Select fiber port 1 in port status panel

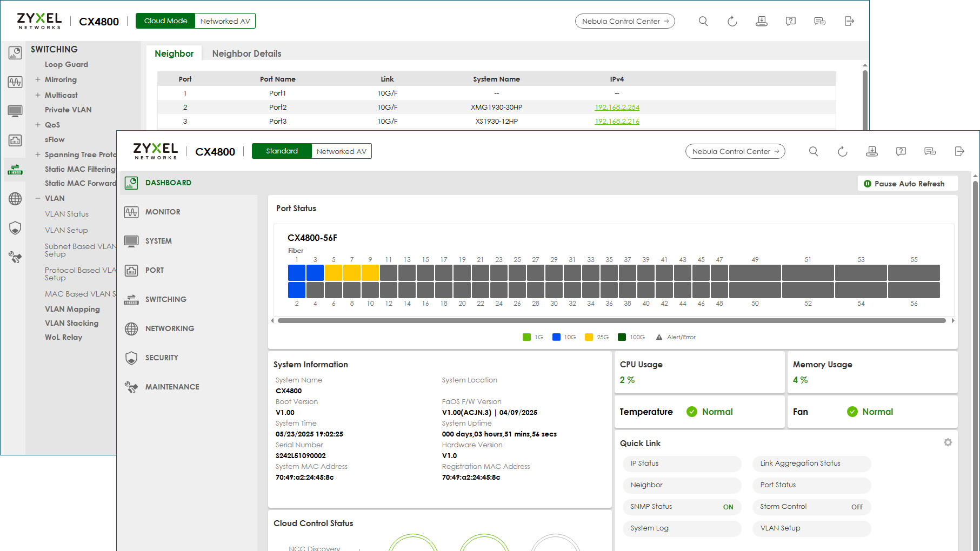297,273
